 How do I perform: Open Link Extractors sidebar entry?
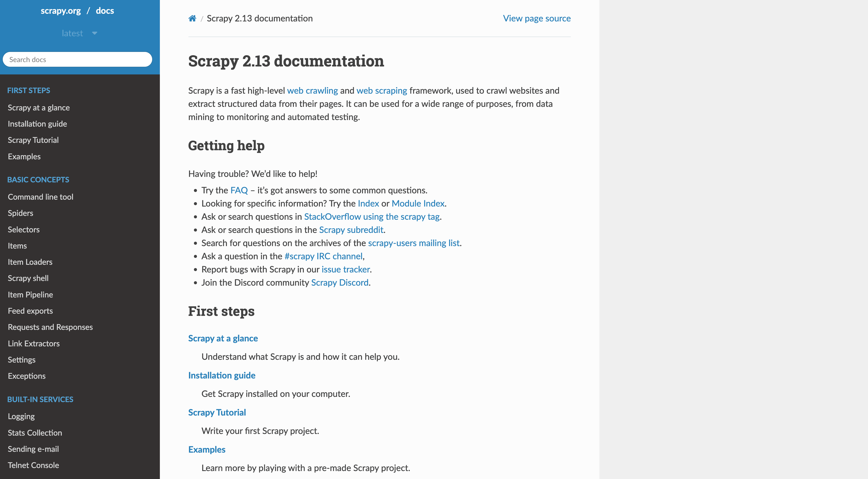click(x=34, y=343)
